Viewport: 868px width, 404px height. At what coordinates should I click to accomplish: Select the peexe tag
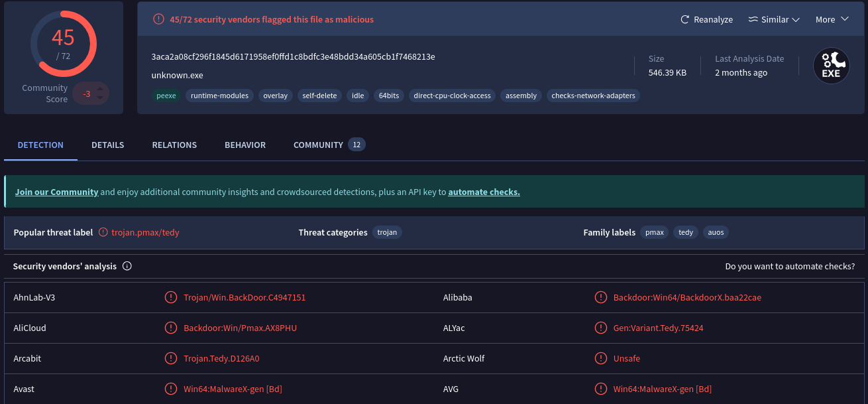(x=166, y=96)
